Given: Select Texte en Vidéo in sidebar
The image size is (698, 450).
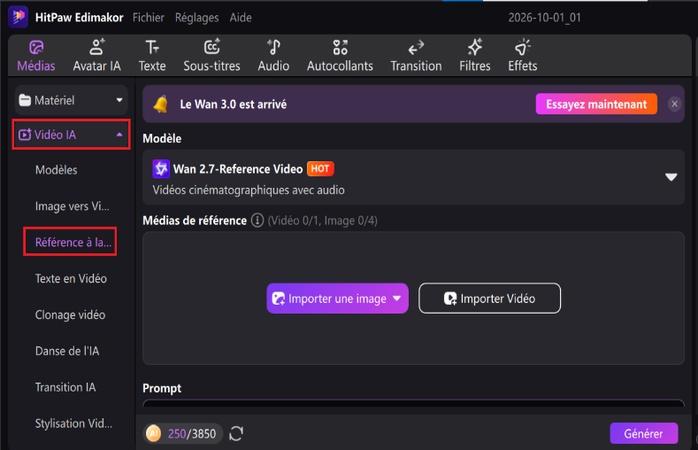Looking at the screenshot, I should coord(71,279).
